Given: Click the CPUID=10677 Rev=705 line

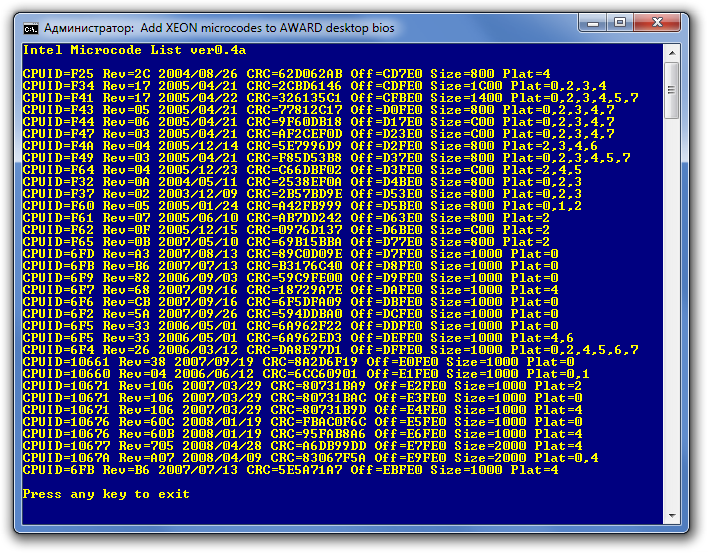Looking at the screenshot, I should (x=303, y=446).
